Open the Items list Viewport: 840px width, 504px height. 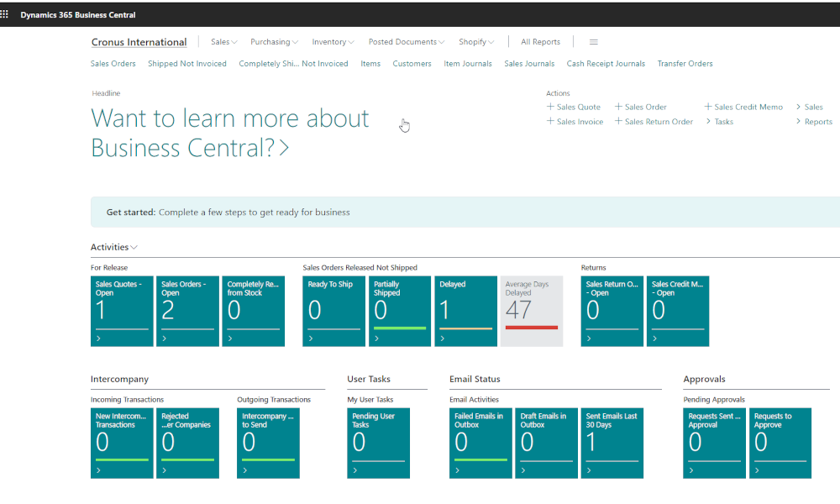coord(370,63)
